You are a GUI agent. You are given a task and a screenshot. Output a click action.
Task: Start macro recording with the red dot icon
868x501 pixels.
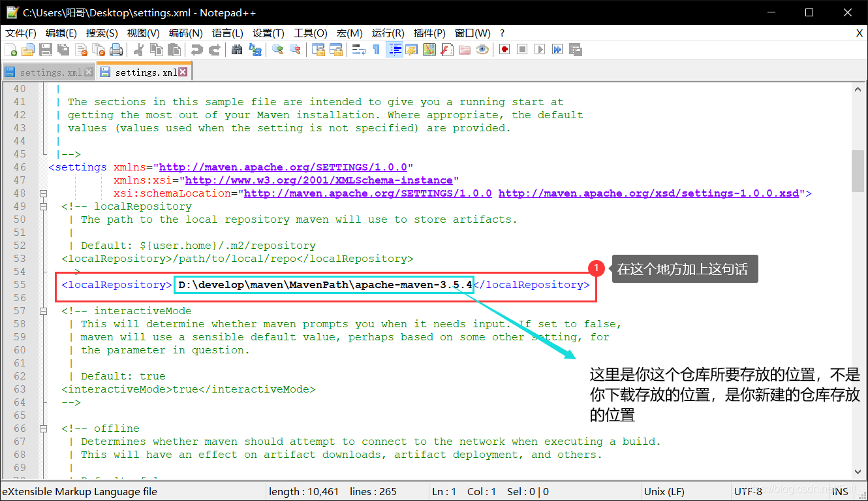click(x=504, y=50)
